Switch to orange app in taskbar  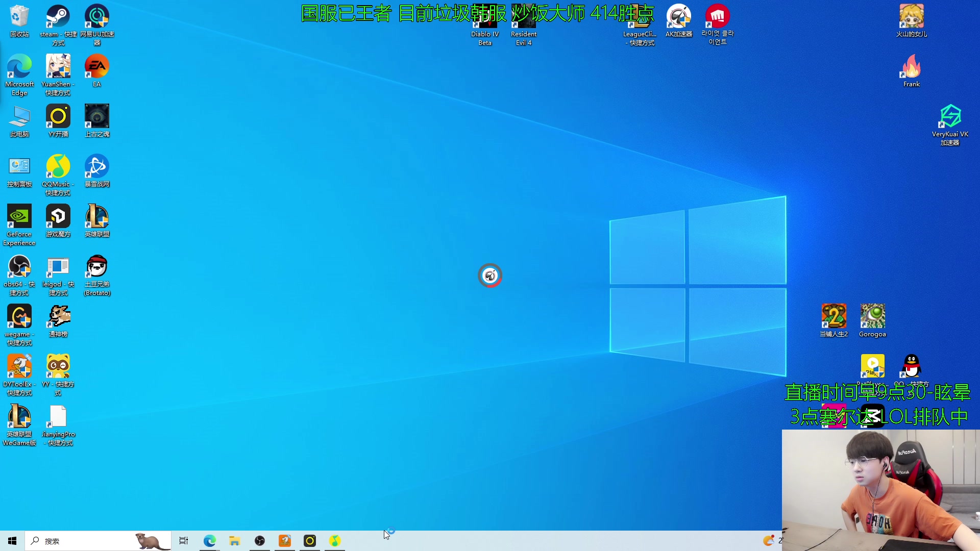click(x=285, y=541)
